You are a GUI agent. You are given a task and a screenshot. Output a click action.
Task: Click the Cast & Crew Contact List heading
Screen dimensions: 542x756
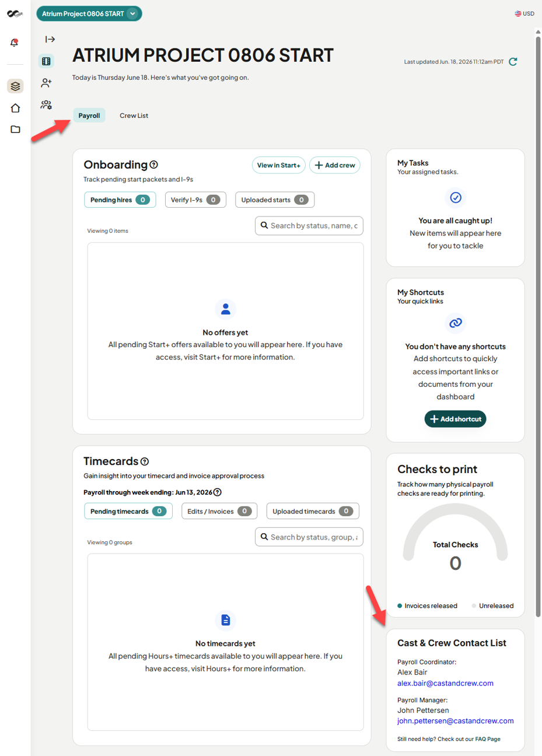pos(452,643)
